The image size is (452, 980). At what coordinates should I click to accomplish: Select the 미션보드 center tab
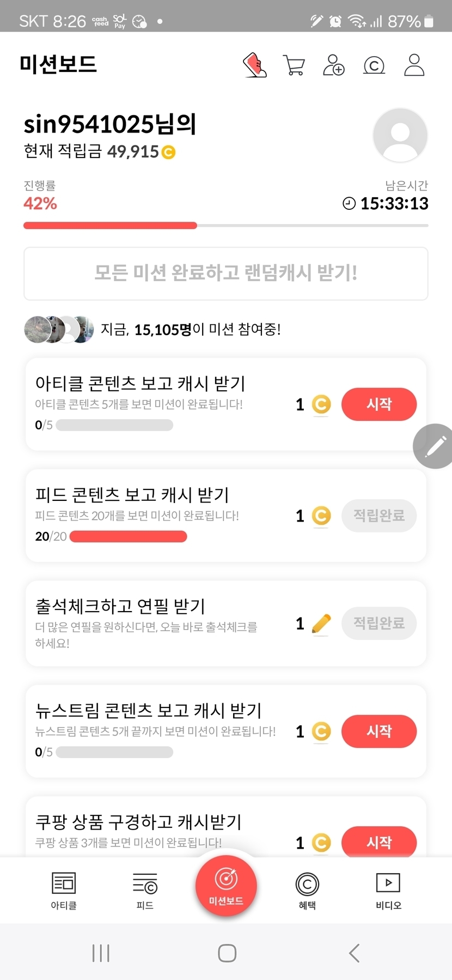click(x=226, y=886)
